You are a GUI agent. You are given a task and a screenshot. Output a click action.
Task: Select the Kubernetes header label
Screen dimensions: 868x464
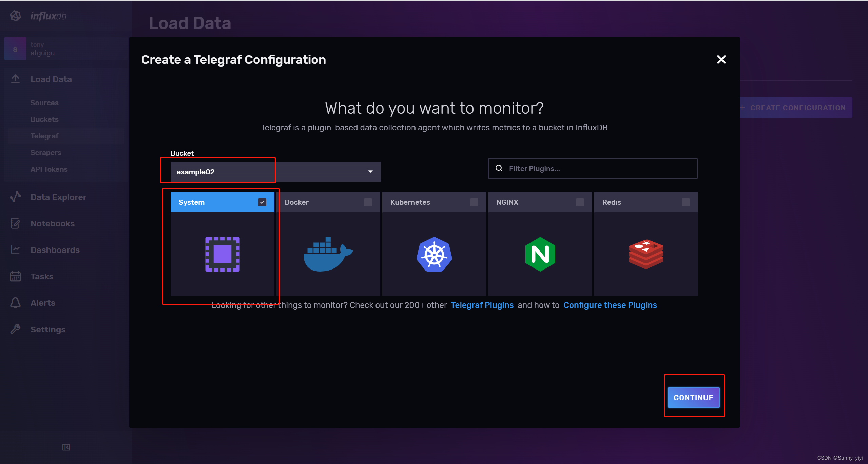pyautogui.click(x=410, y=202)
